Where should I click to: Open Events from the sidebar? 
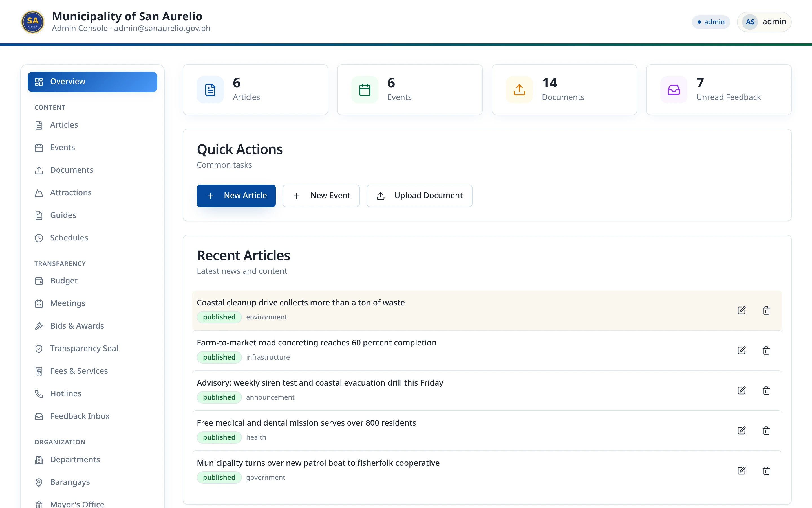[x=92, y=148]
